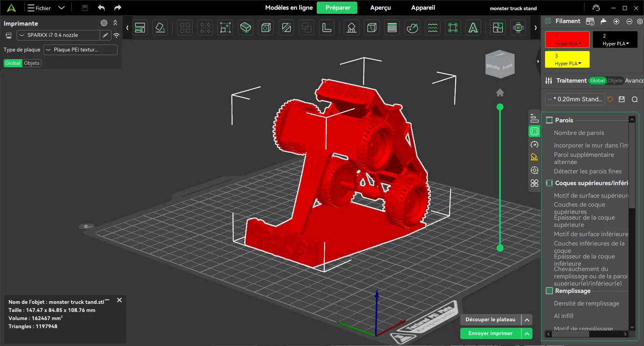Close the object info panel
The height and width of the screenshot is (346, 644).
click(x=119, y=300)
